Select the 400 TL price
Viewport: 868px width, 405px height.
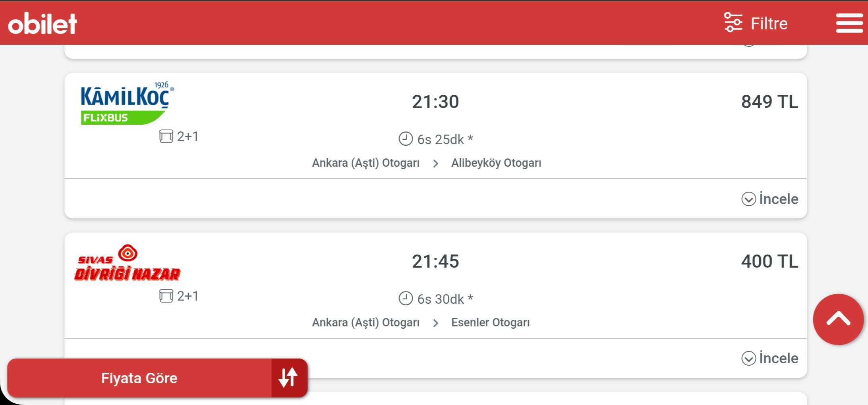tap(769, 261)
